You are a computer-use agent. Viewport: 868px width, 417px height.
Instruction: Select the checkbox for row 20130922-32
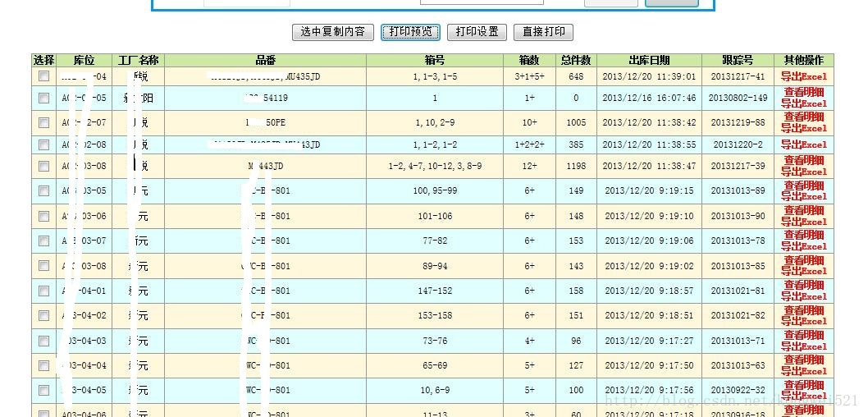tap(43, 391)
